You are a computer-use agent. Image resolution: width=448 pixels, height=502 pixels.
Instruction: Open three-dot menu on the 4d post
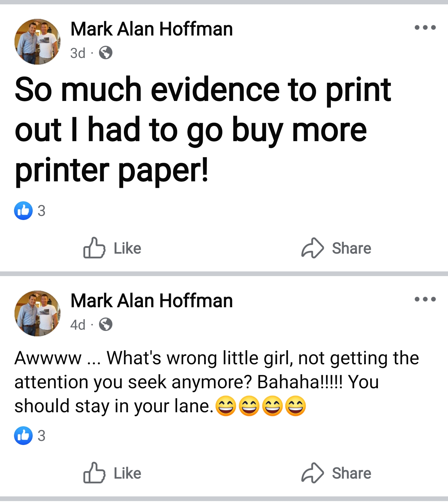[425, 299]
